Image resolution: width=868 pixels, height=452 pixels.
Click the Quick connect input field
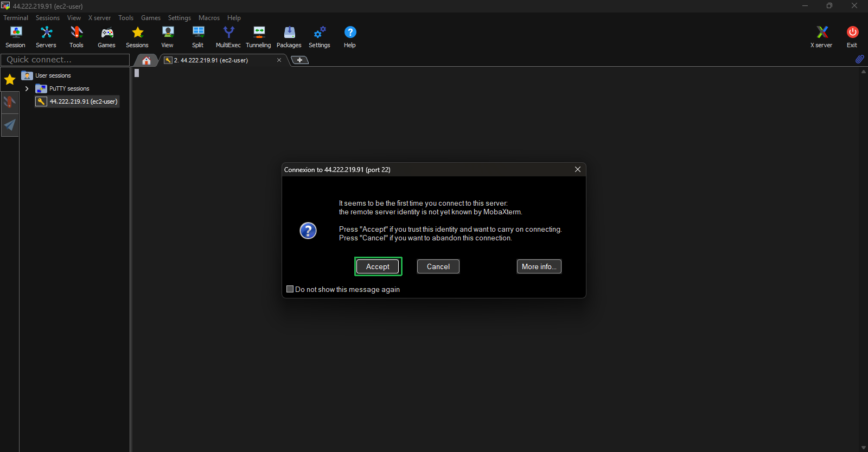coord(65,60)
